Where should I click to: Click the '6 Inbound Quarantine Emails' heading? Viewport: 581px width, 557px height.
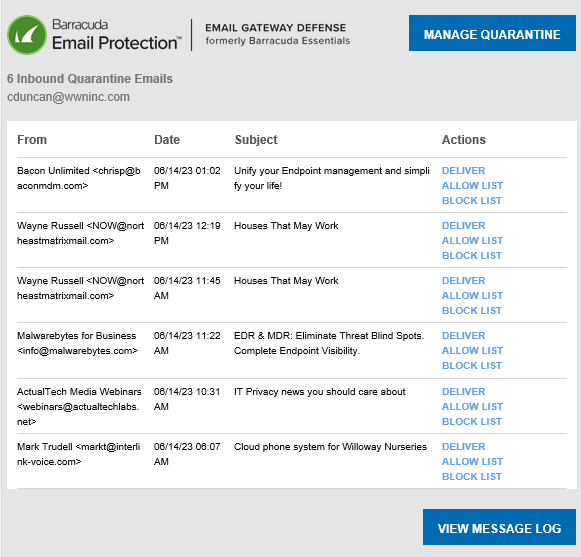tap(90, 79)
